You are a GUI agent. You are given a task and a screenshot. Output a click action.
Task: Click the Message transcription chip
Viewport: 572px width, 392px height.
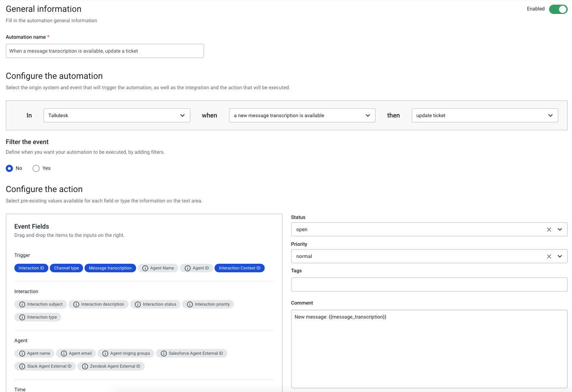click(x=110, y=268)
